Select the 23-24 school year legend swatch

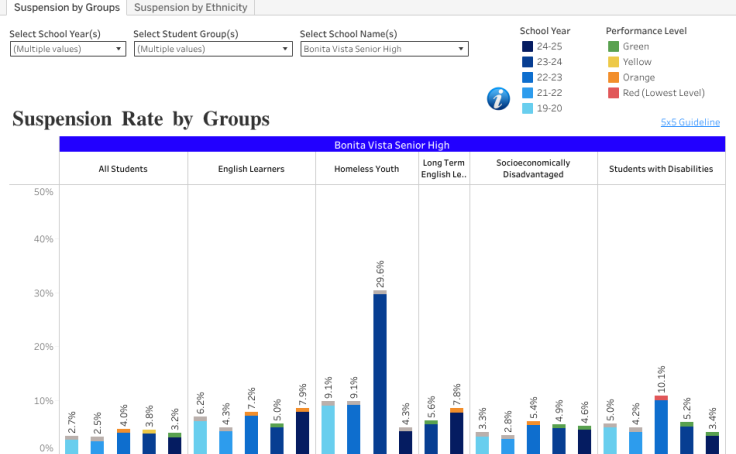(528, 62)
